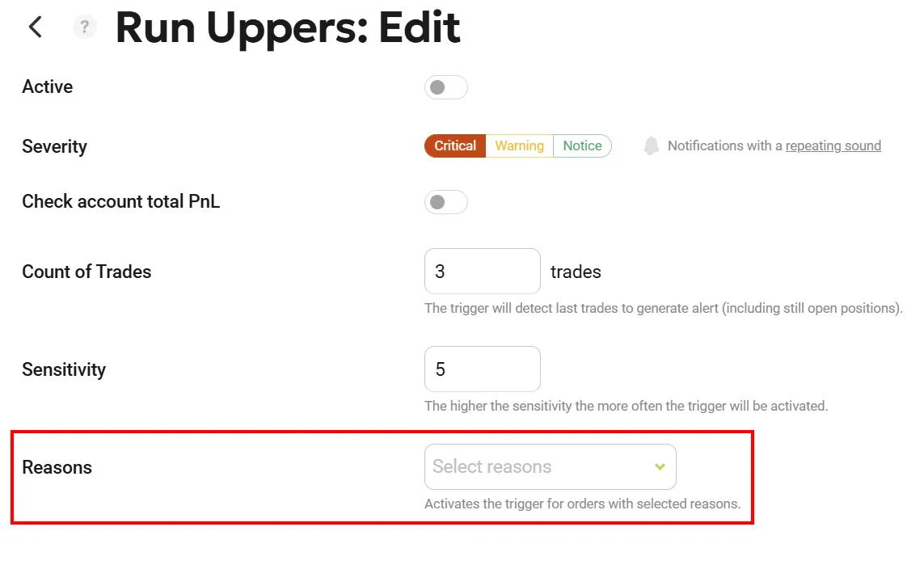Screen dimensions: 924x565
Task: Click the Count of Trades number field
Action: point(482,272)
